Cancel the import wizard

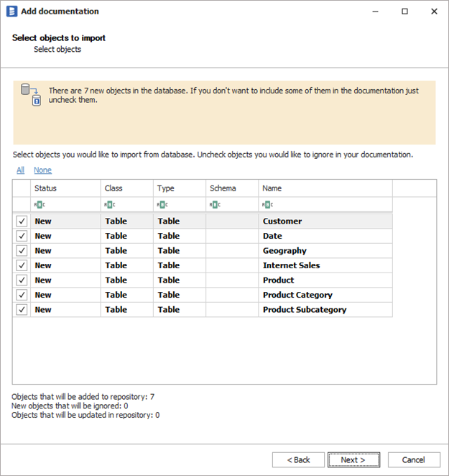tap(414, 459)
